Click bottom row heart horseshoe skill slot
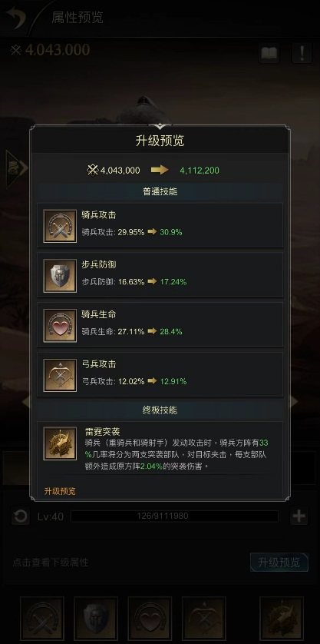Viewport: 320px width, 644px height. (x=150, y=618)
